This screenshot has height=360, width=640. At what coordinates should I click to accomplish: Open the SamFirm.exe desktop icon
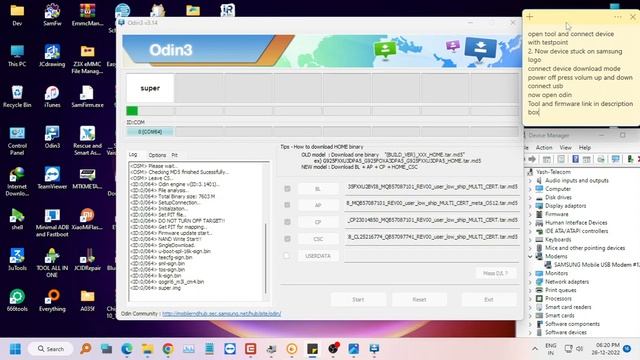(x=87, y=96)
